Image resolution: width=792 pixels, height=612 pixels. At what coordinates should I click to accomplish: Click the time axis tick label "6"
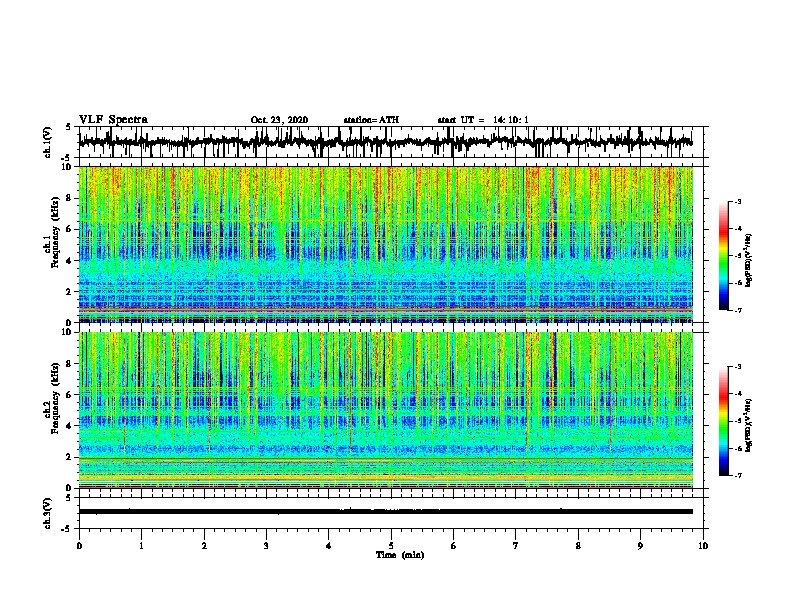pyautogui.click(x=454, y=546)
